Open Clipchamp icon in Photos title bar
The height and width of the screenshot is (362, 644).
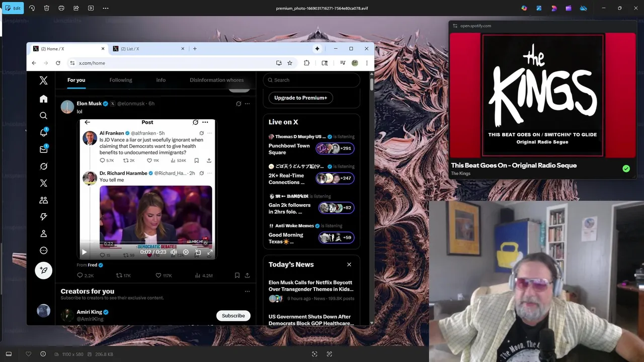click(x=569, y=8)
